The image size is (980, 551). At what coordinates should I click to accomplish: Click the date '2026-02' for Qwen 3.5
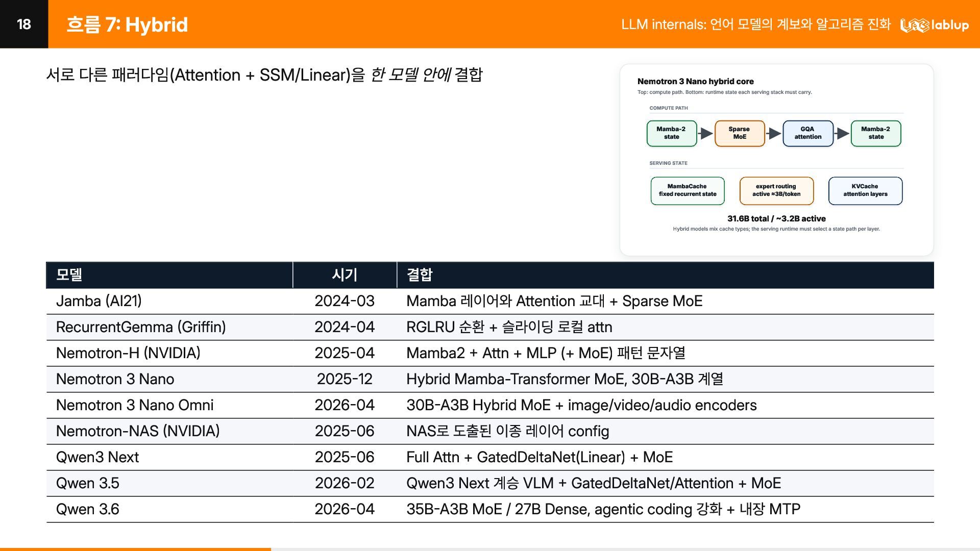(345, 483)
